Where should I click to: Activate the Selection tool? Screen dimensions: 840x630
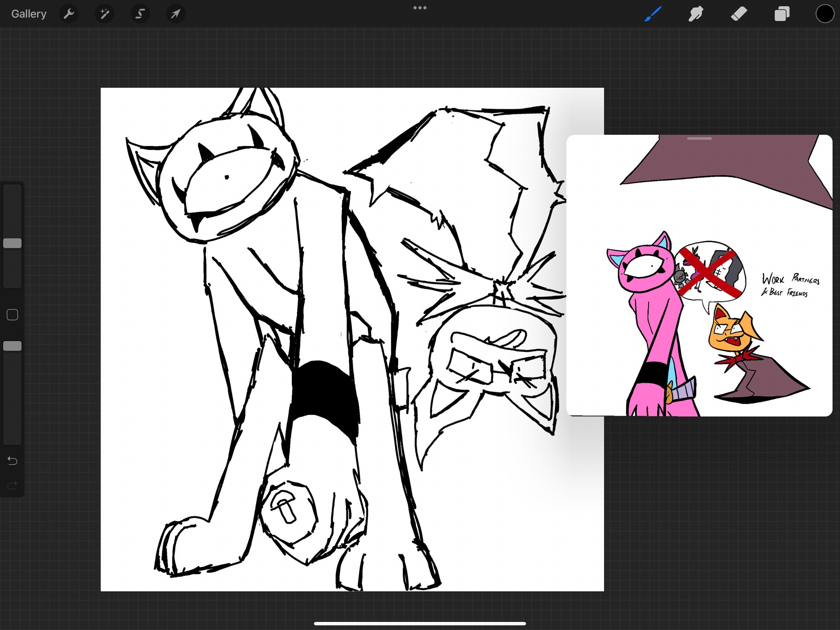coord(140,14)
